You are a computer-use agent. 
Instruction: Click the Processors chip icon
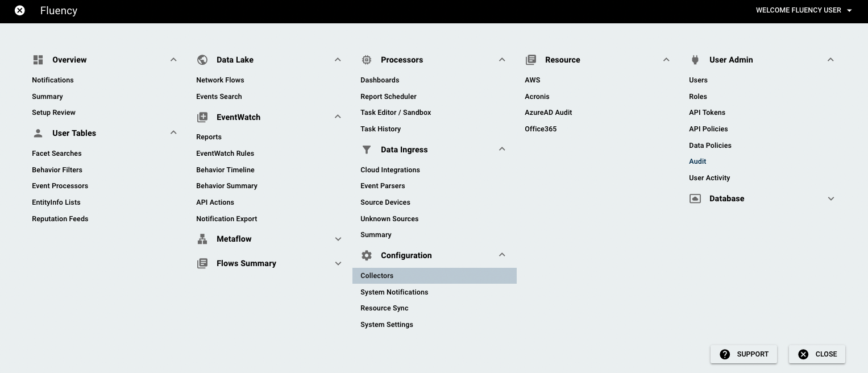(367, 60)
